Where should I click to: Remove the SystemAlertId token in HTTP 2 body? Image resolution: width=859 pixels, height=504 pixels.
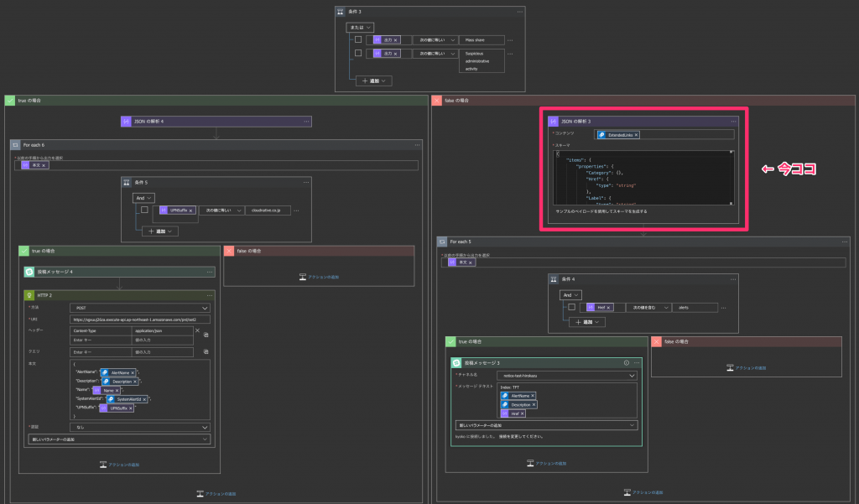pos(144,399)
